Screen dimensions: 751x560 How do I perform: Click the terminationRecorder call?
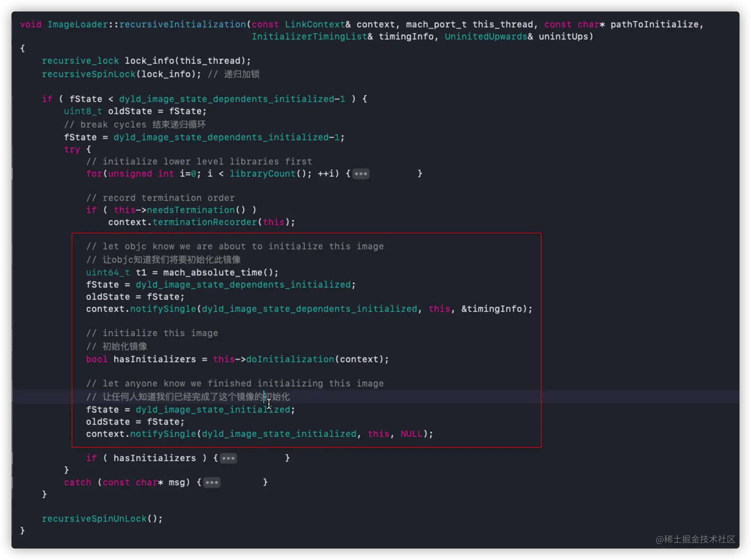coord(205,222)
